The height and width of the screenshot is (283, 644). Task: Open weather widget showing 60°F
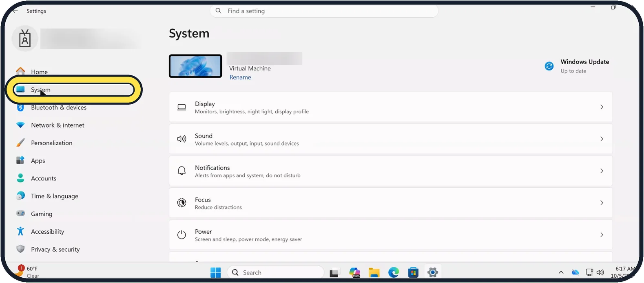(x=29, y=272)
